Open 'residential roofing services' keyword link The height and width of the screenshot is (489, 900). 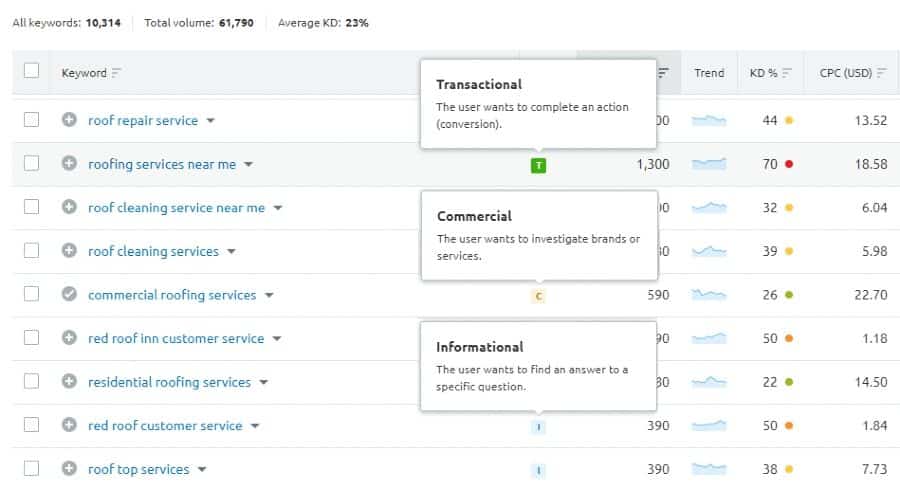(169, 382)
